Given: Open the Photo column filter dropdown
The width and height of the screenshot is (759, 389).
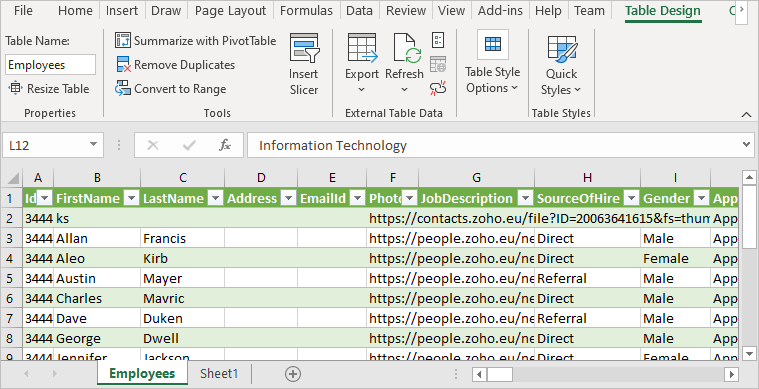Looking at the screenshot, I should [x=410, y=198].
